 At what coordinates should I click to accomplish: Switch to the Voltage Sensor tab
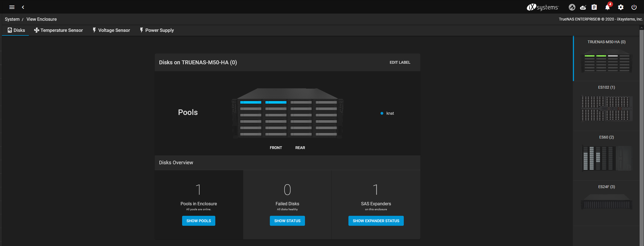click(111, 30)
